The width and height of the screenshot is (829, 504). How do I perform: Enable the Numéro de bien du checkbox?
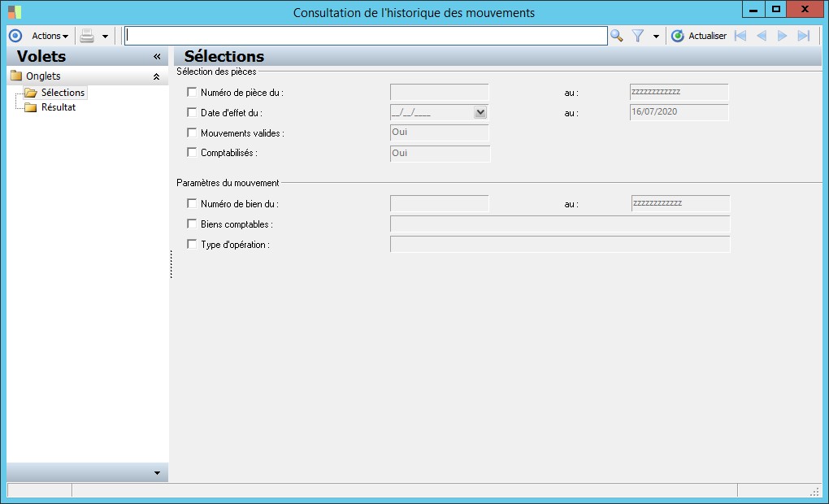click(192, 203)
